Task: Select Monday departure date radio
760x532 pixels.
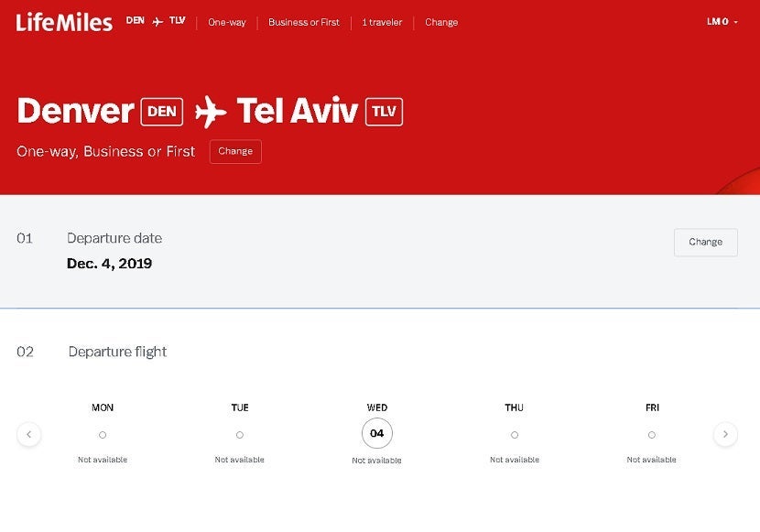Action: click(x=103, y=435)
